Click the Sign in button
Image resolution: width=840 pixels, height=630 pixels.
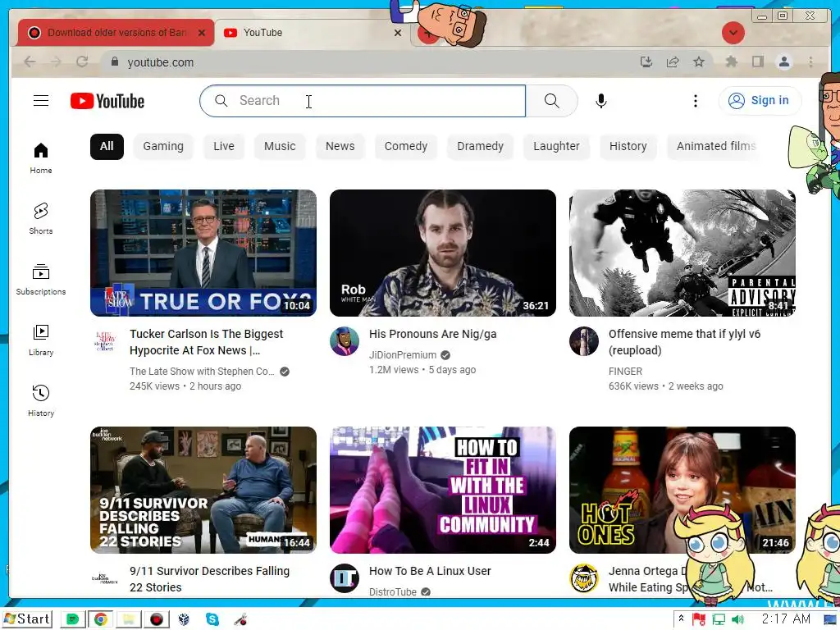click(x=760, y=100)
